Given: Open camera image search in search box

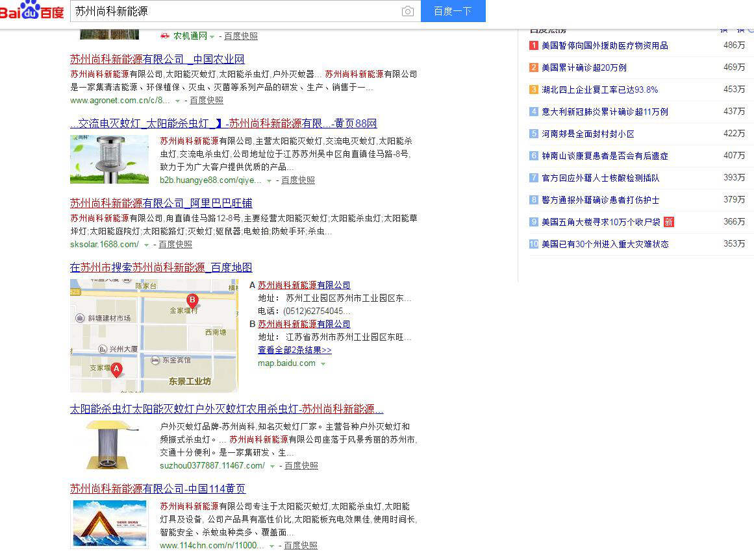Looking at the screenshot, I should pos(407,11).
